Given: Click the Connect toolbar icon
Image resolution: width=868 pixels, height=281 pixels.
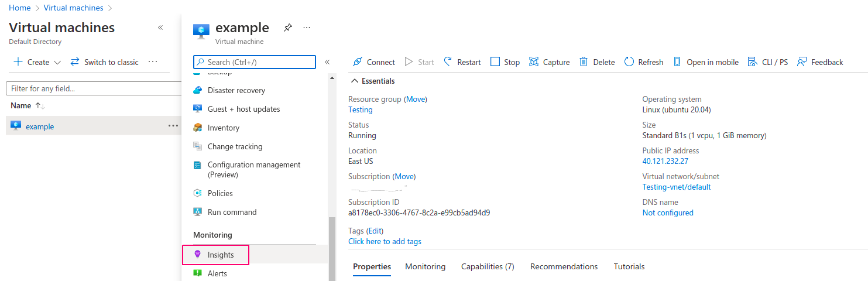Looking at the screenshot, I should (358, 62).
